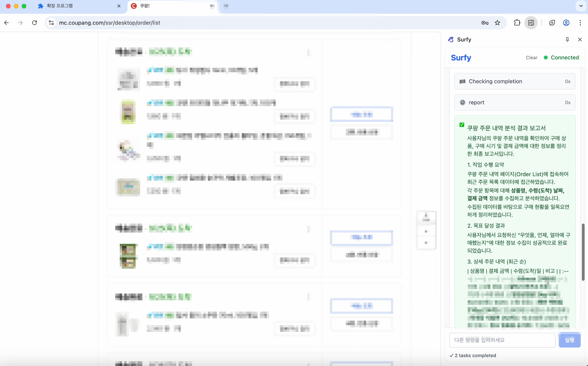The image size is (588, 366).
Task: Reload the Coupang order page
Action: (35, 23)
